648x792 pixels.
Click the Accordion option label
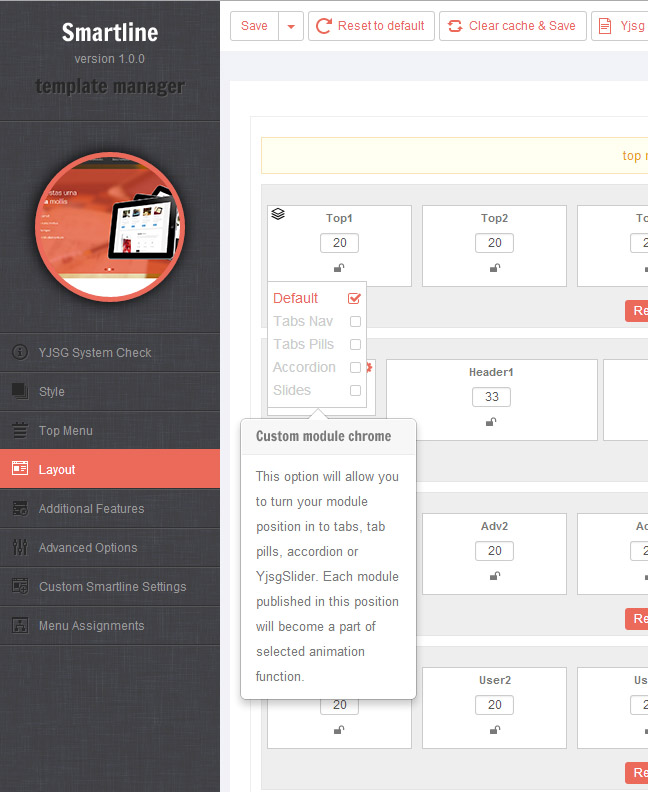tap(304, 367)
